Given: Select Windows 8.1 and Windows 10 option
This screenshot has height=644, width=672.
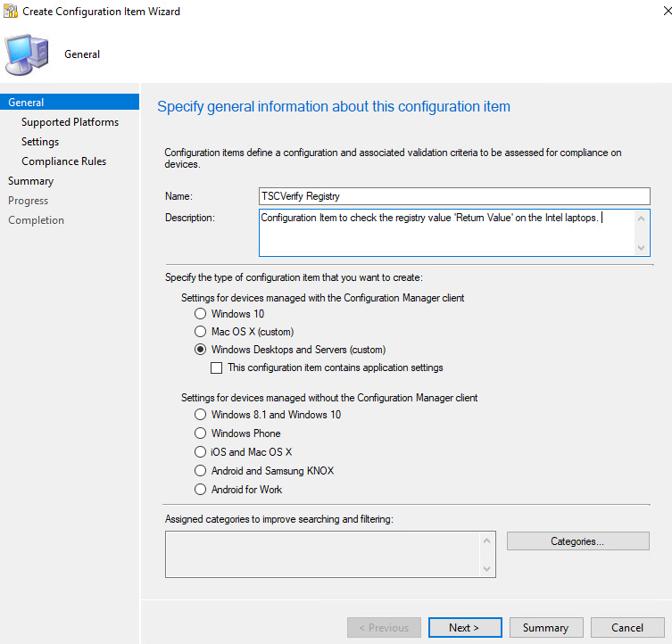Looking at the screenshot, I should 201,415.
